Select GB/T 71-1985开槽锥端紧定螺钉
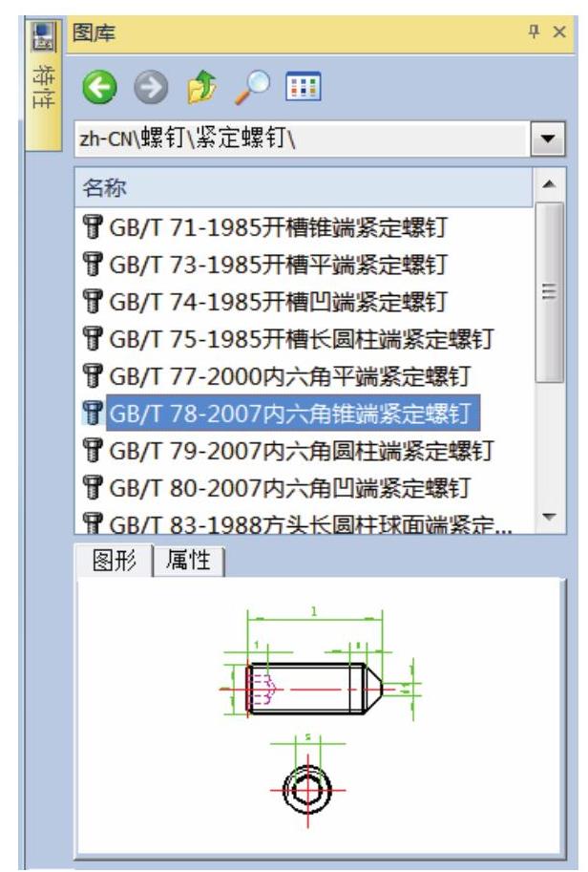The image size is (588, 872). pos(279,227)
